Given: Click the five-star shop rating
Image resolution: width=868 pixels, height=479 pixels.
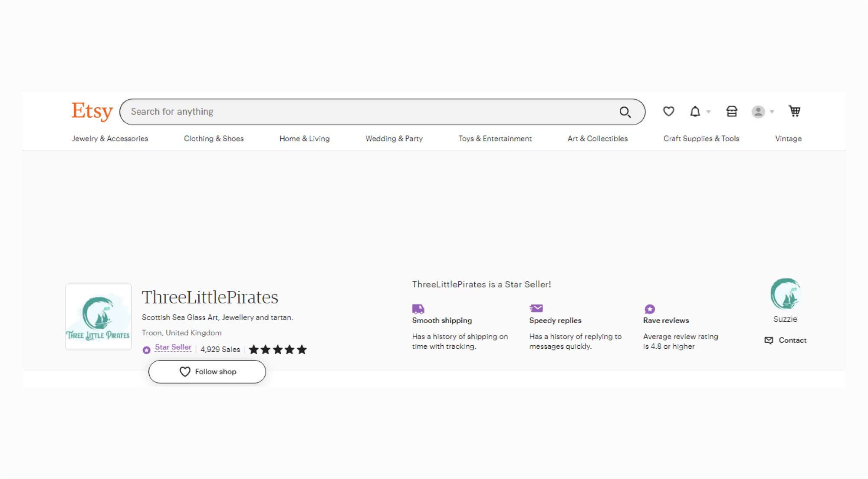Looking at the screenshot, I should [278, 350].
